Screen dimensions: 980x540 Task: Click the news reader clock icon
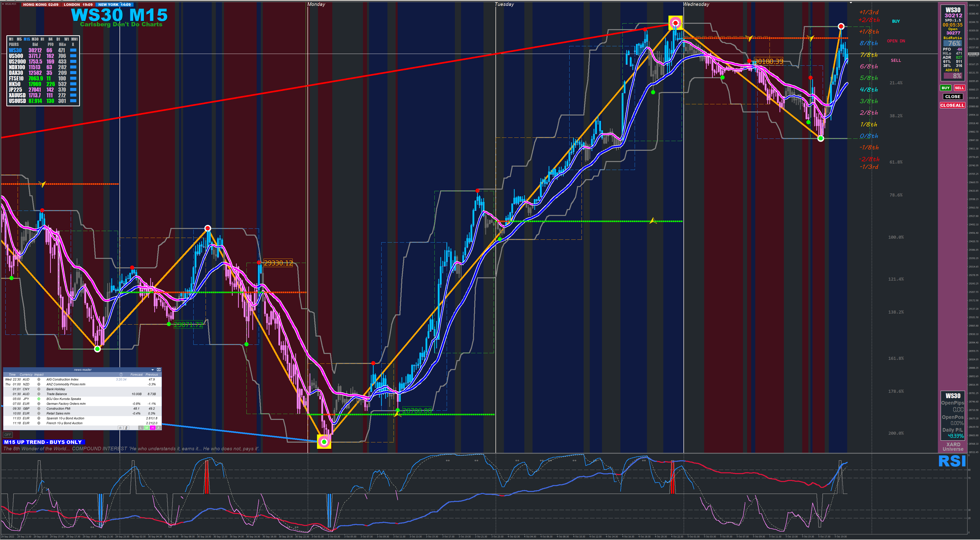point(121,374)
